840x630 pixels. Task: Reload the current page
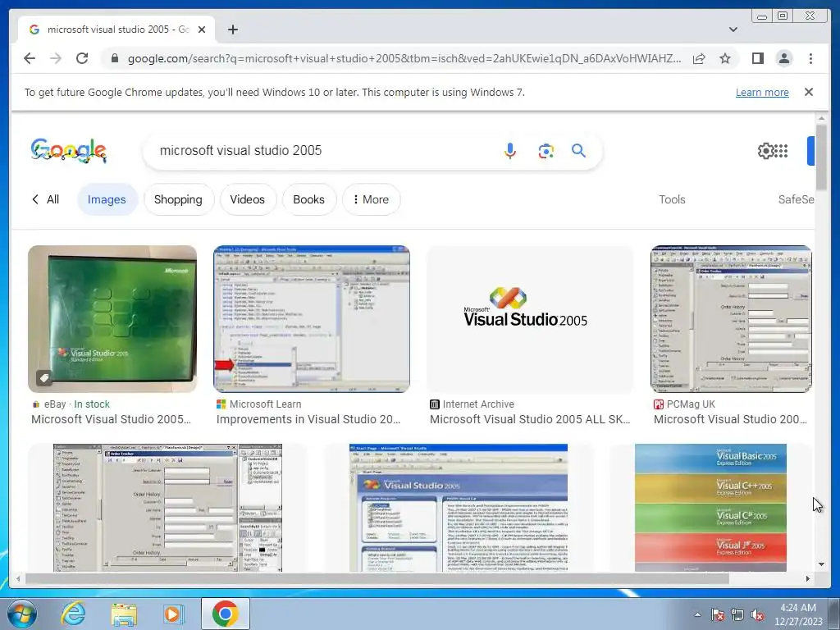click(x=82, y=58)
